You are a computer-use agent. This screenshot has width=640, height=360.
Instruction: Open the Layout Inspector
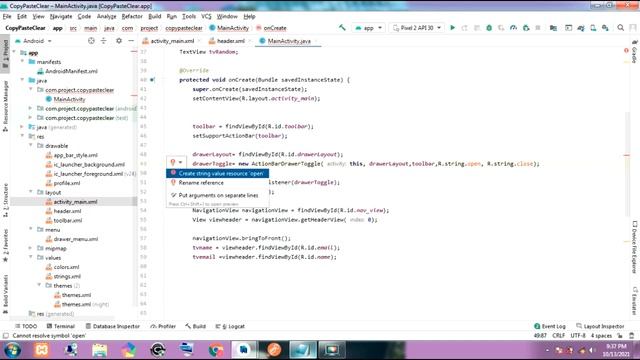(600, 326)
